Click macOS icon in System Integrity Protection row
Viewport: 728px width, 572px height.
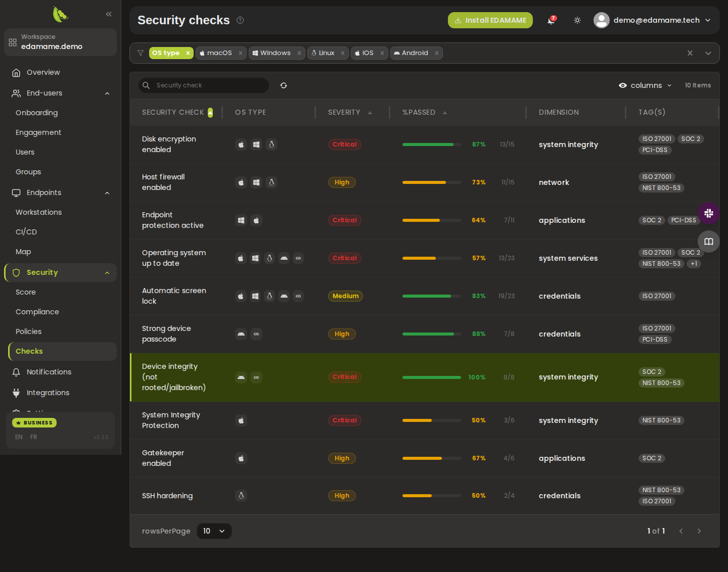(241, 420)
